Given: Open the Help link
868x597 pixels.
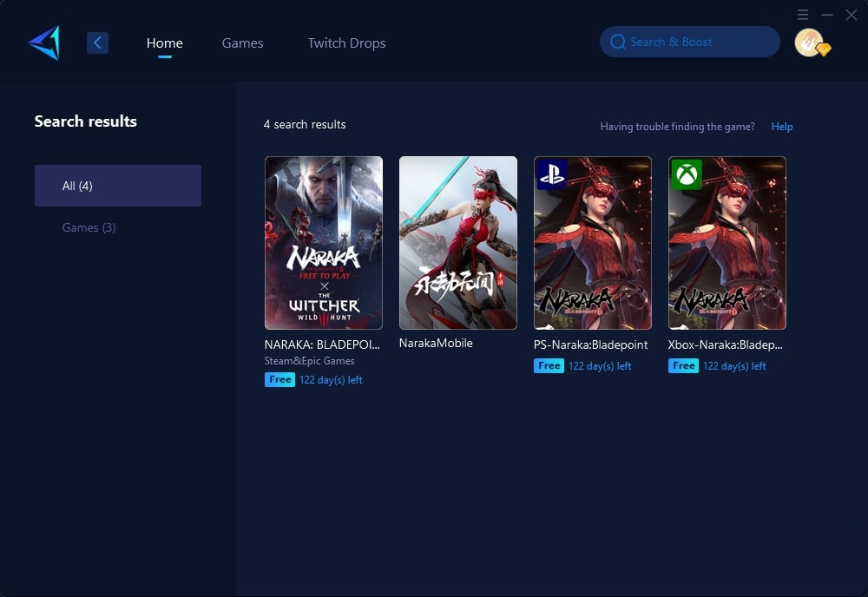Looking at the screenshot, I should click(x=782, y=127).
